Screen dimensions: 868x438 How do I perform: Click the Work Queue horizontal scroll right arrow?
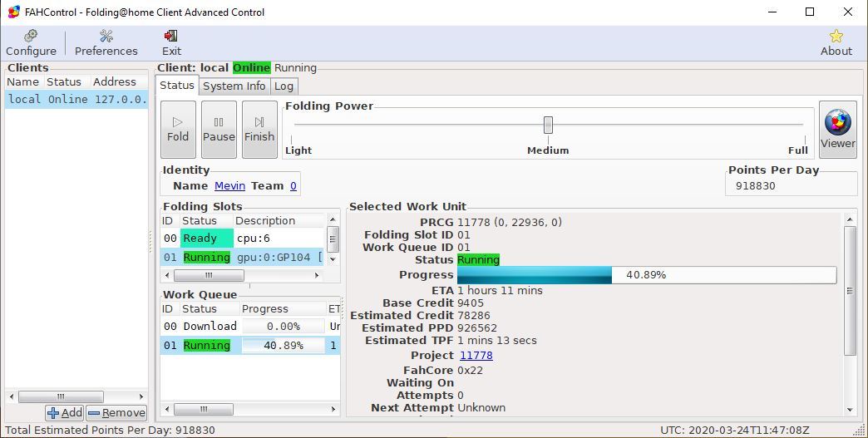(x=333, y=409)
